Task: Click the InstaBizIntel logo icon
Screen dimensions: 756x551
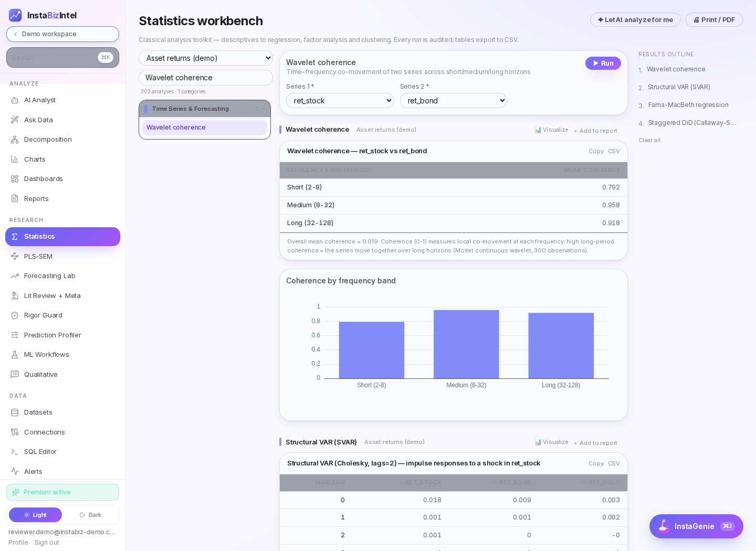Action: pyautogui.click(x=15, y=15)
